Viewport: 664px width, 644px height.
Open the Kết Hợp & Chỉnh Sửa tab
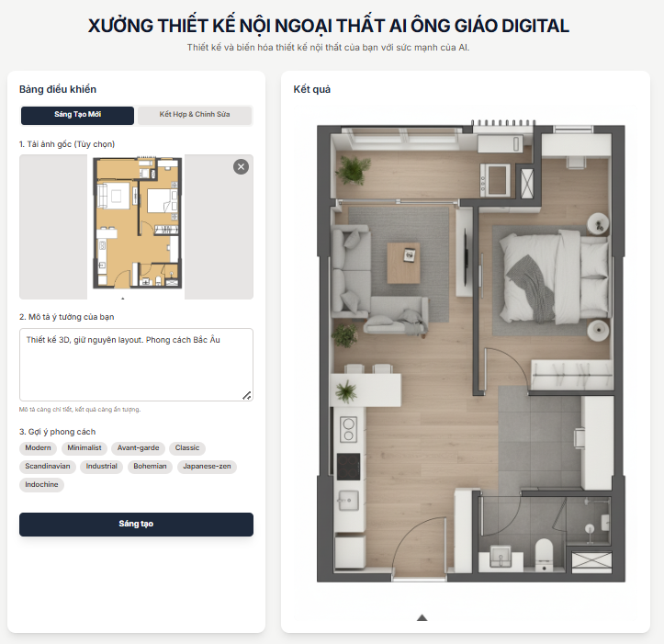tap(195, 115)
